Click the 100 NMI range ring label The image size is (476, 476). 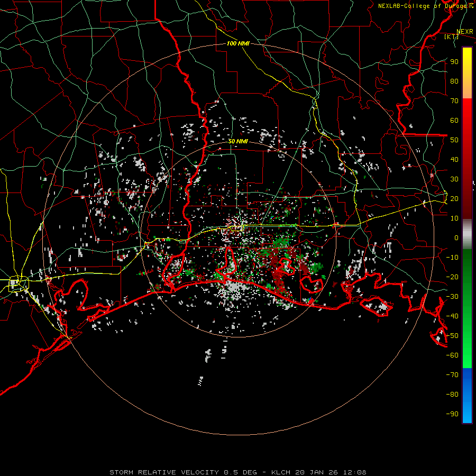pos(238,43)
